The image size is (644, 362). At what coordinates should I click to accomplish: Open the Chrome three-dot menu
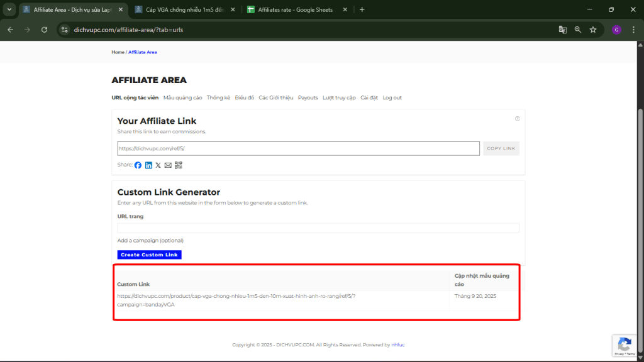[x=633, y=30]
